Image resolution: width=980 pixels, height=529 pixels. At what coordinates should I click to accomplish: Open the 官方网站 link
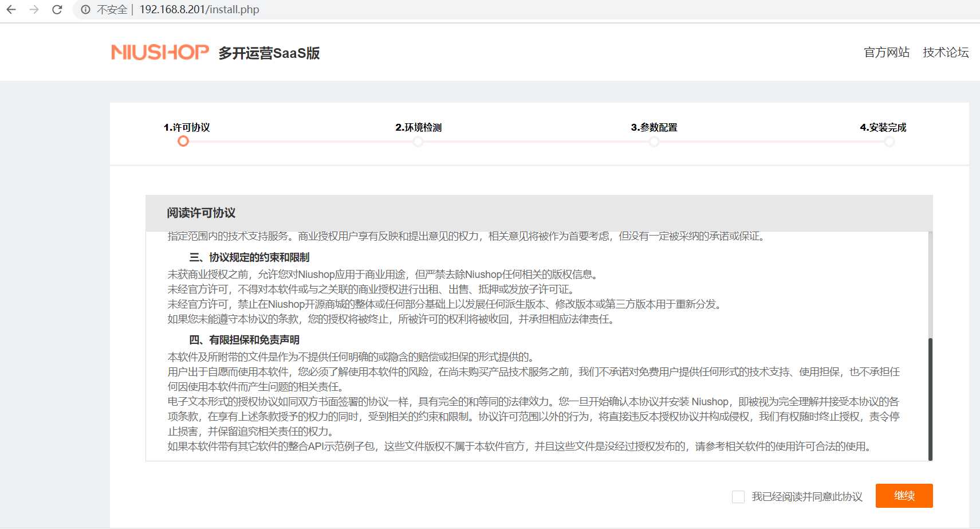pos(887,52)
